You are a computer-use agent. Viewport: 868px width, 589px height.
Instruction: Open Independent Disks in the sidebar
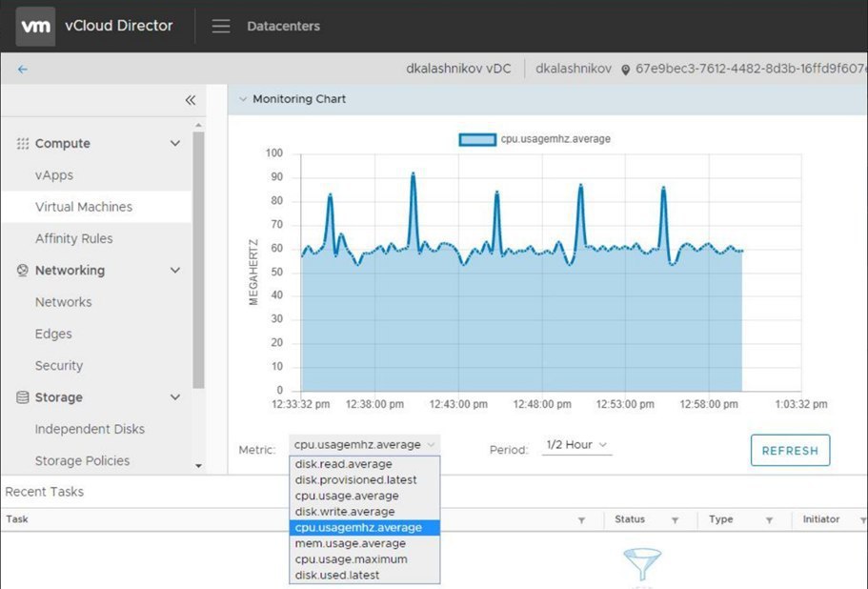pyautogui.click(x=90, y=429)
